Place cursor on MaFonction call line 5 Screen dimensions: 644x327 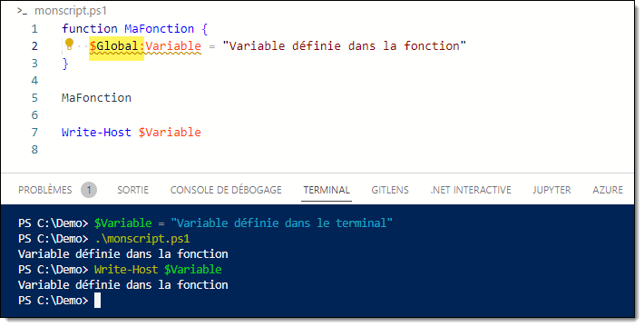pos(96,97)
